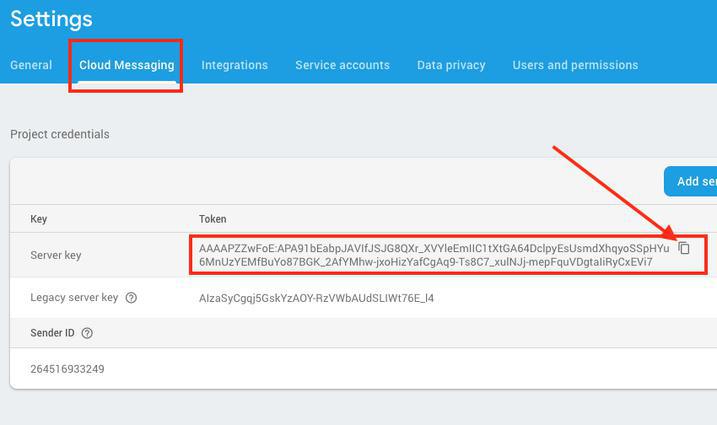Click the Legacy server key token value

pos(316,298)
